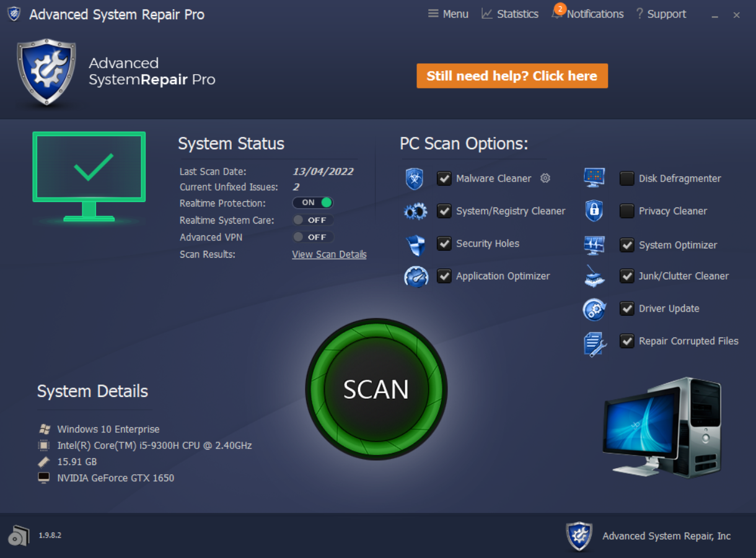Turn on Advanced VPN toggle
756x558 pixels.
(x=313, y=237)
